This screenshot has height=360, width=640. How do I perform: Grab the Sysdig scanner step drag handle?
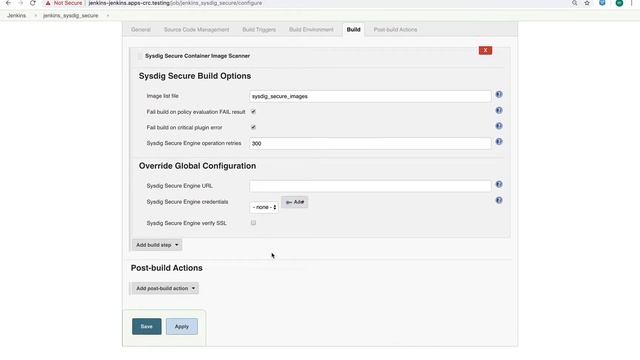pos(140,56)
